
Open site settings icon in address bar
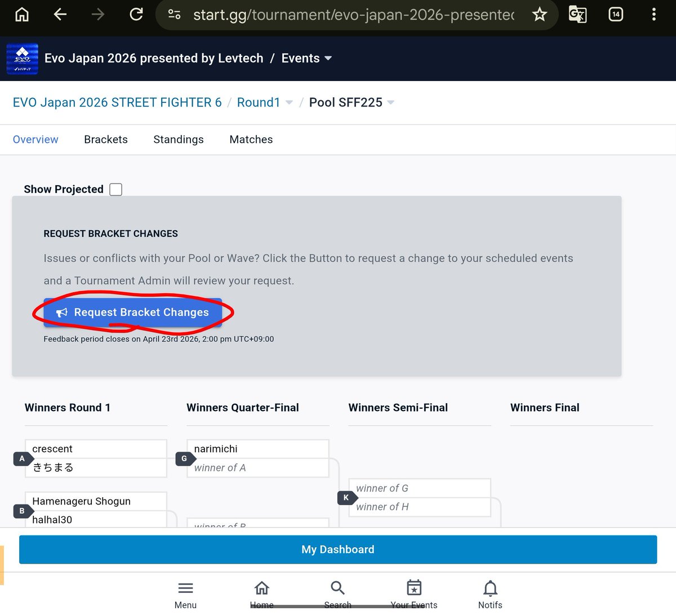click(x=175, y=14)
